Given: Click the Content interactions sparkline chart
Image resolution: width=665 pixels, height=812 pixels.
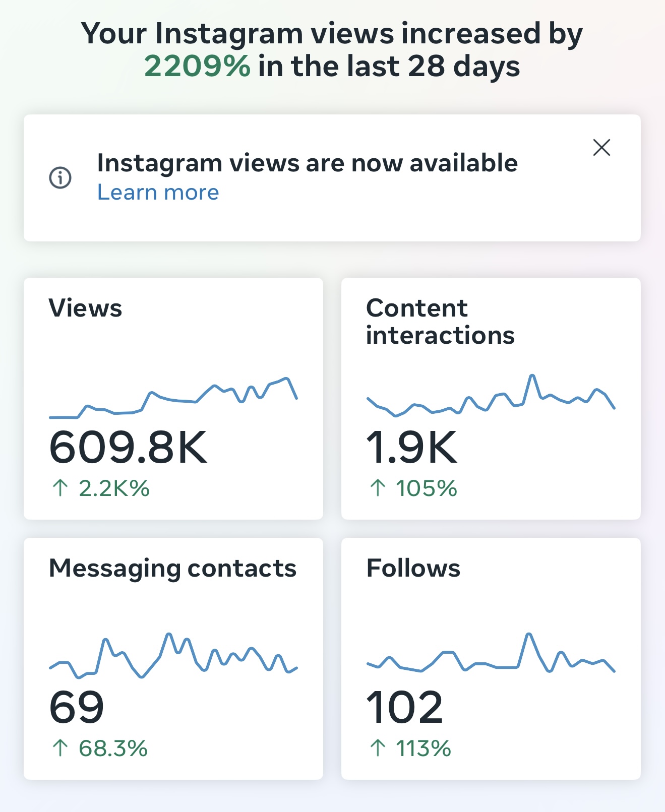Looking at the screenshot, I should pyautogui.click(x=491, y=396).
